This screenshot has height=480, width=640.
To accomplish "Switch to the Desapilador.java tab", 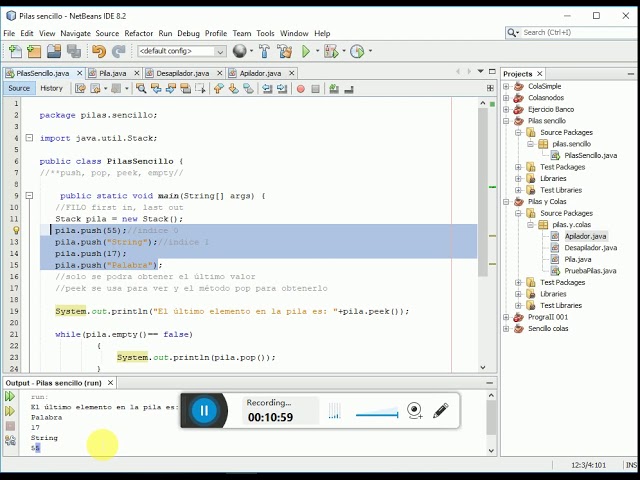I will tap(182, 73).
